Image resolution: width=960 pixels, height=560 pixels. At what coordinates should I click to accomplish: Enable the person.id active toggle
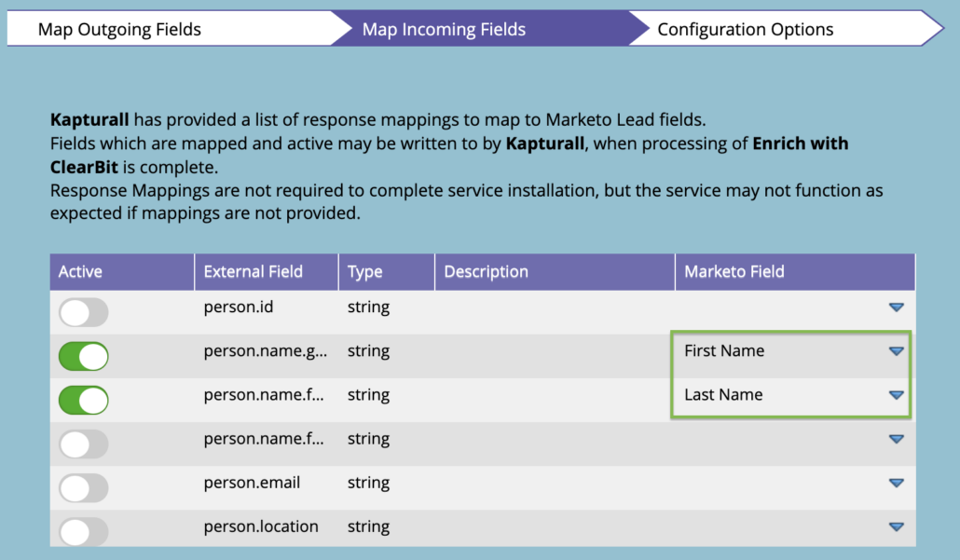(x=84, y=313)
